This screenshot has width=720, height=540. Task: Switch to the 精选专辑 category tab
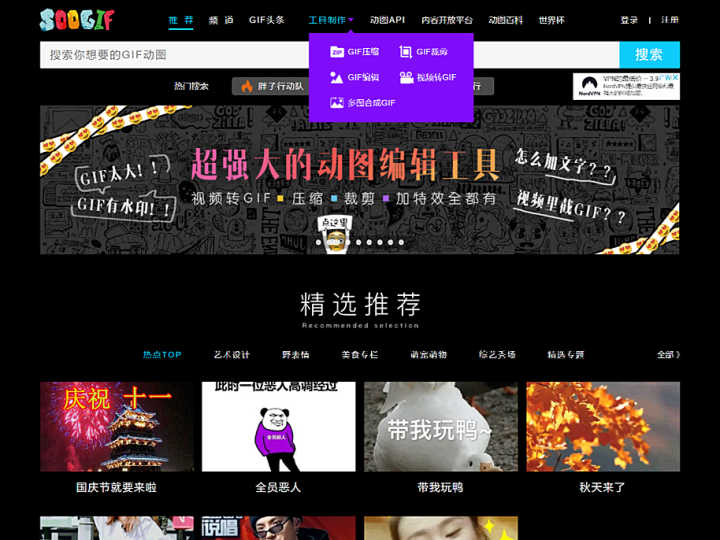pos(565,354)
